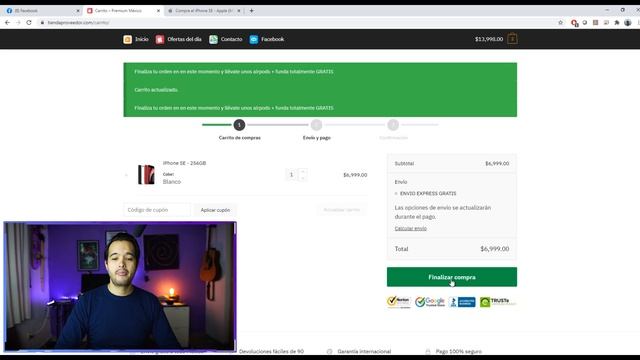Screen dimensions: 640x360
Task: Click the quantity field showing 1
Action: point(291,175)
